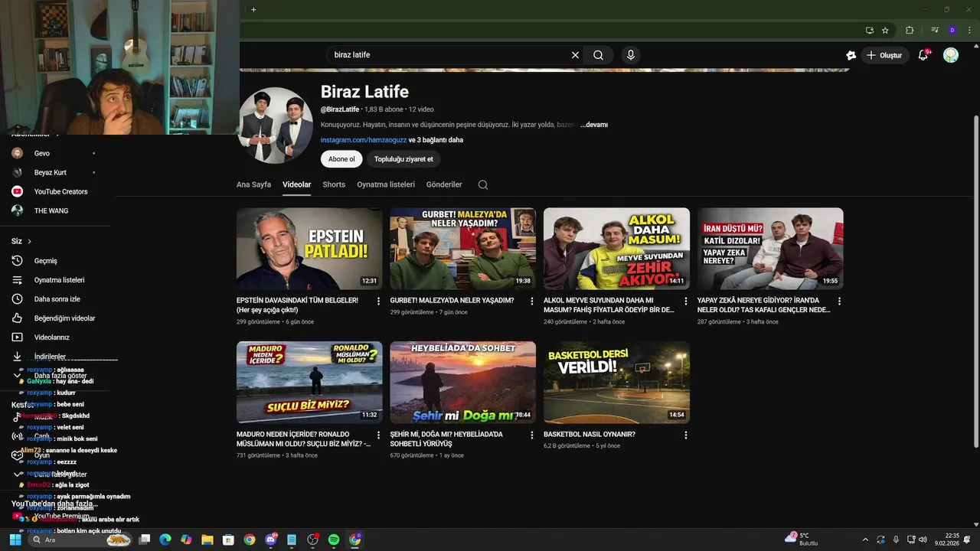
Task: Open the Chrome profile D avatar
Action: click(x=952, y=31)
